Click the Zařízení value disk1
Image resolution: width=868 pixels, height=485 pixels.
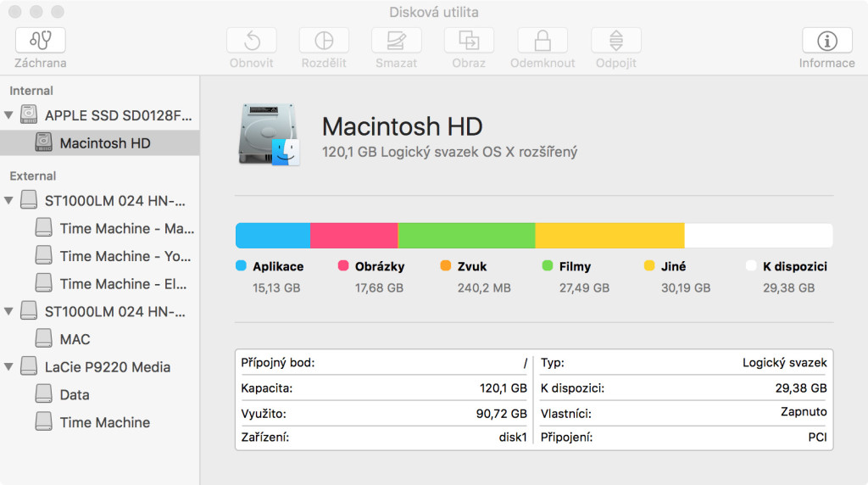(513, 438)
